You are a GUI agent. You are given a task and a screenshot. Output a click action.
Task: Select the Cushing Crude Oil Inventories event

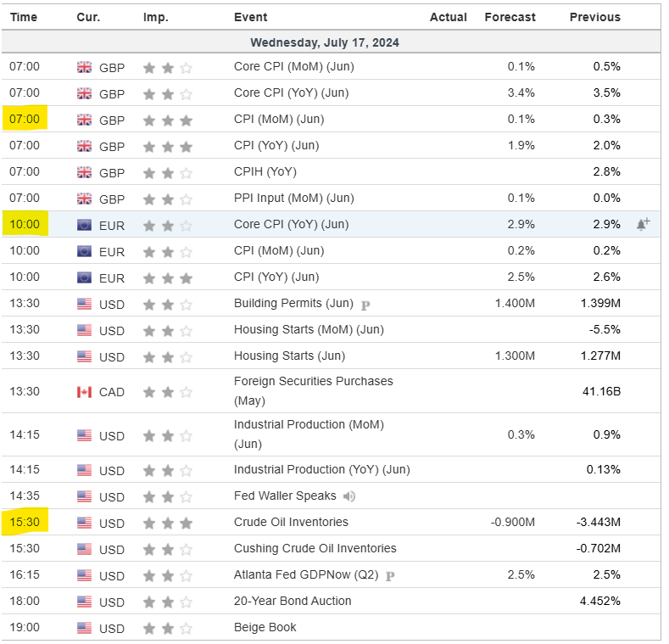(x=315, y=549)
